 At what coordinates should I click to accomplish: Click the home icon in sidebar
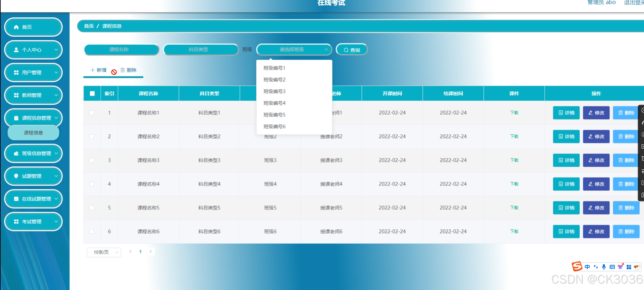[16, 27]
